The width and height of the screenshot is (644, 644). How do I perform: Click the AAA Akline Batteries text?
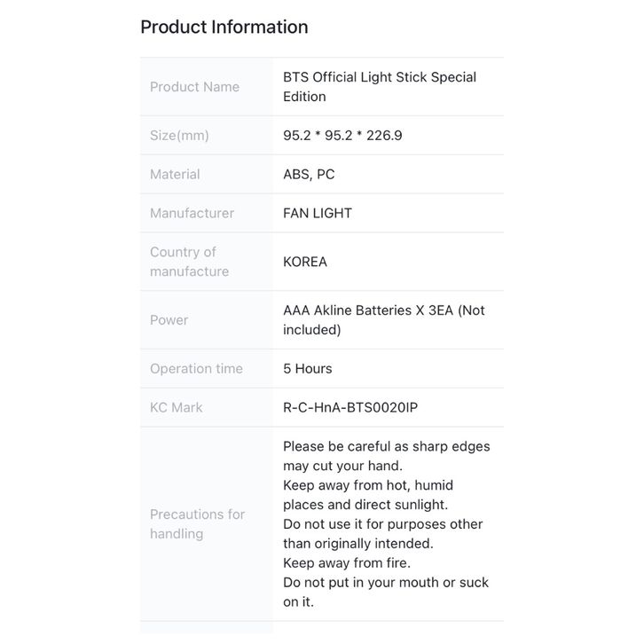(x=347, y=310)
